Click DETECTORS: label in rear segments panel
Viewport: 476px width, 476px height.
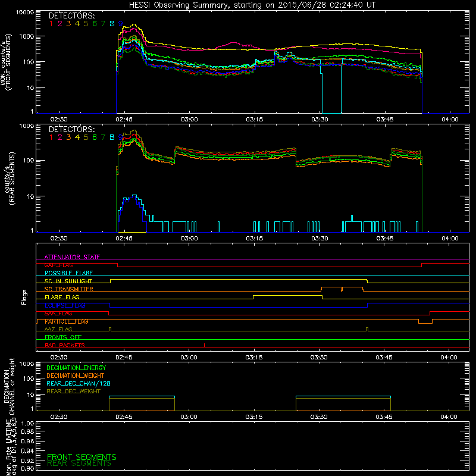72,129
